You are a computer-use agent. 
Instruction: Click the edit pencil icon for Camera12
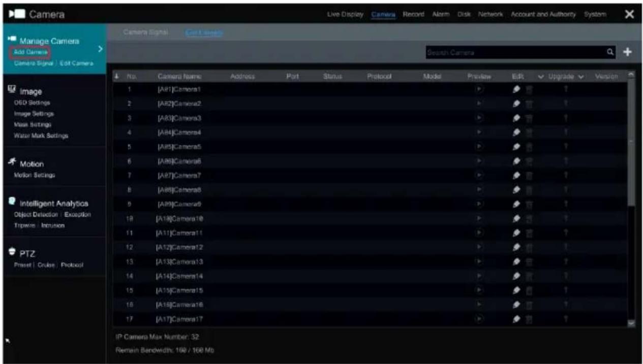coord(516,247)
